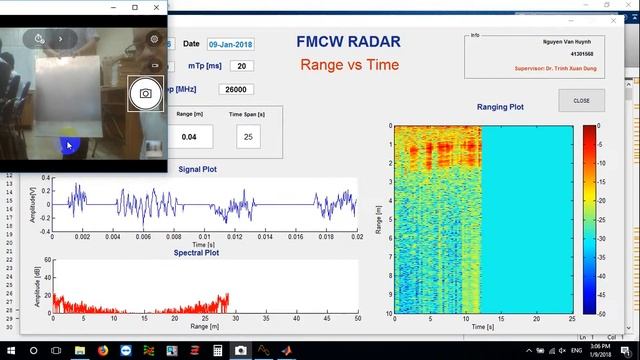This screenshot has height=360, width=640.
Task: Click the Range [m] value 0.04
Action: pos(189,137)
